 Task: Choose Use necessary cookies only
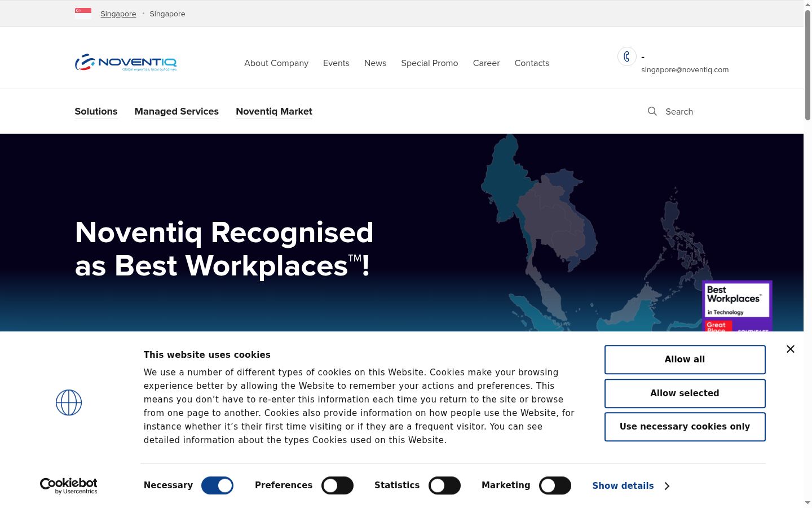pos(685,427)
